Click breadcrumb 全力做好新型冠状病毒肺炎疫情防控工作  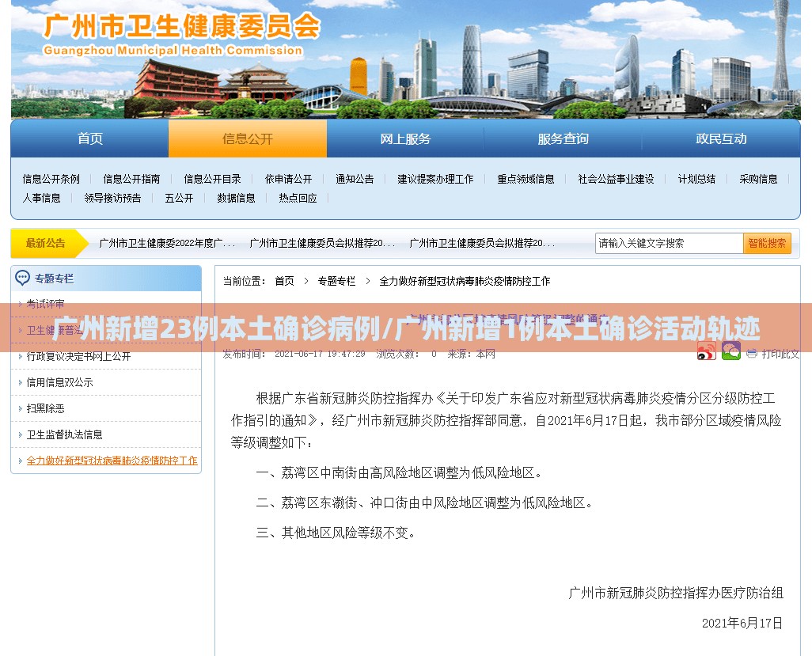[x=465, y=281]
